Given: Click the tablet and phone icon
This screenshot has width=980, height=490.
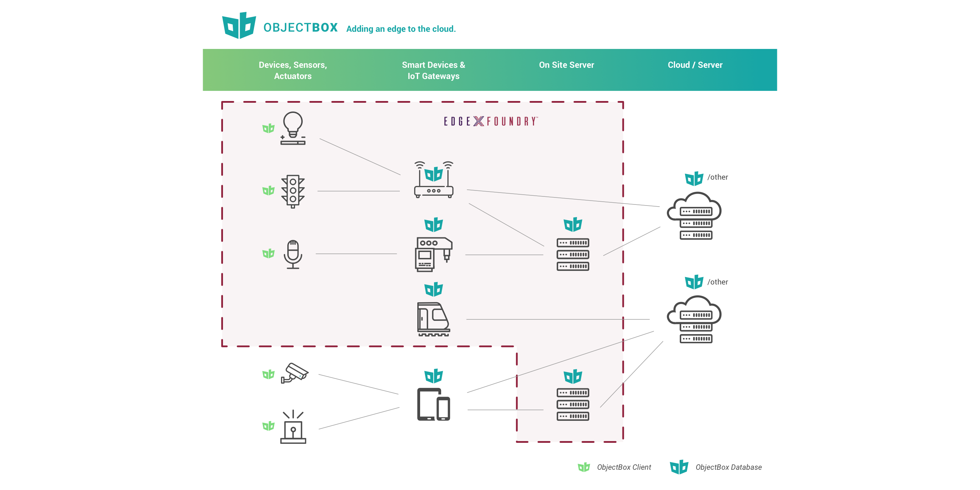Looking at the screenshot, I should (x=434, y=404).
